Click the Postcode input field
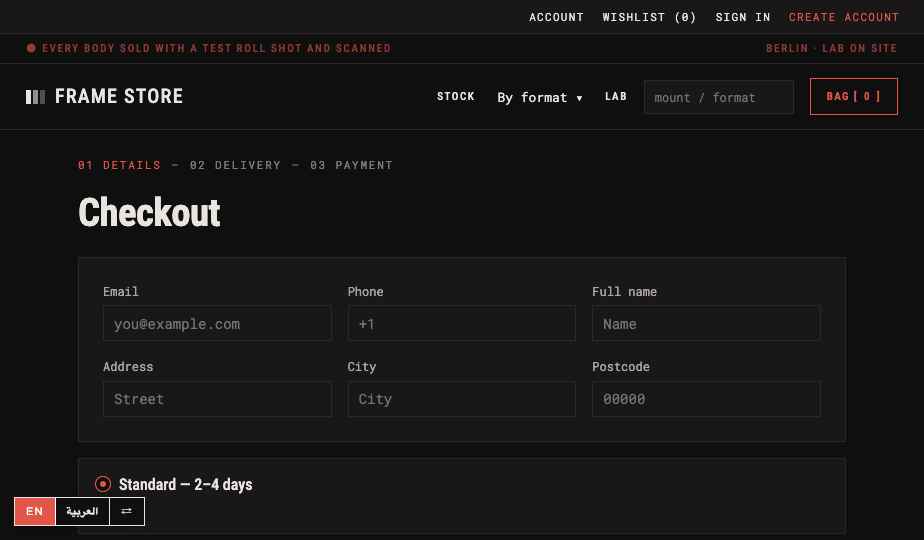This screenshot has width=924, height=540. (706, 399)
